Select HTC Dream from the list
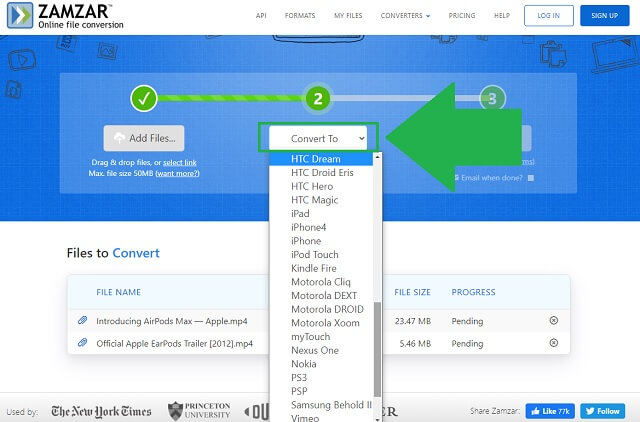640x422 pixels. (321, 159)
